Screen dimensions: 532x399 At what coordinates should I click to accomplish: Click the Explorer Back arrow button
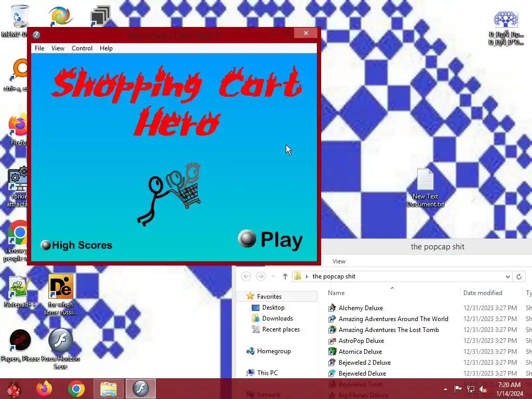(246, 276)
